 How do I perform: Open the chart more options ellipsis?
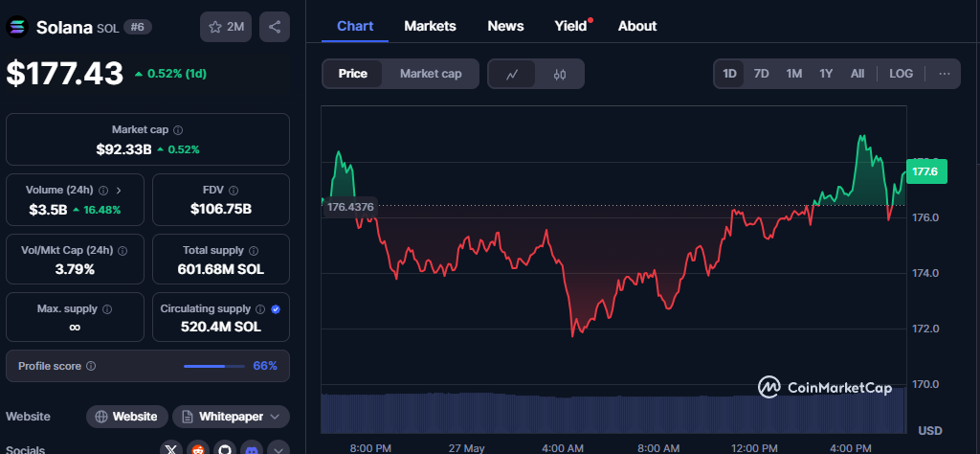[x=945, y=74]
